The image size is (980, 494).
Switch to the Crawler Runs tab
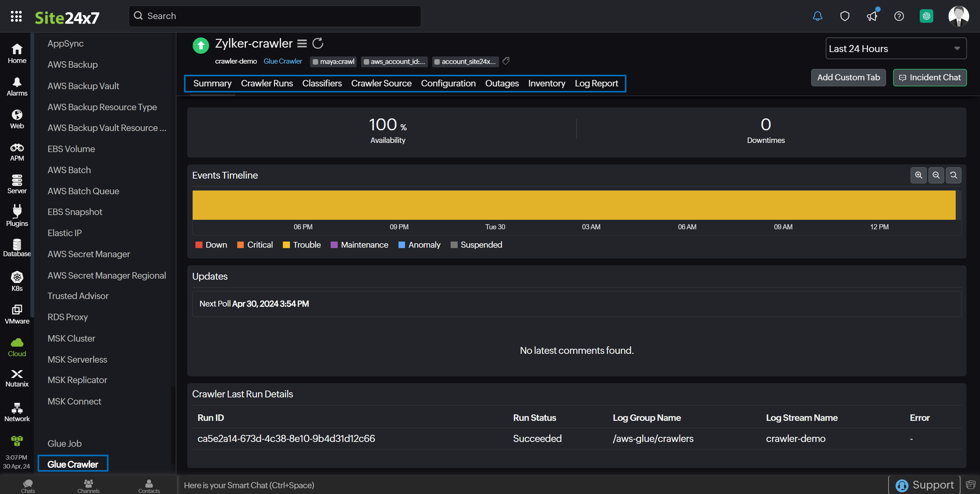(267, 83)
